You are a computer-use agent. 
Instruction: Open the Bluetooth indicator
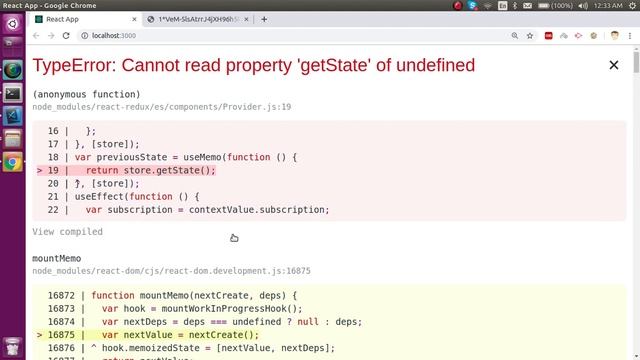click(515, 5)
